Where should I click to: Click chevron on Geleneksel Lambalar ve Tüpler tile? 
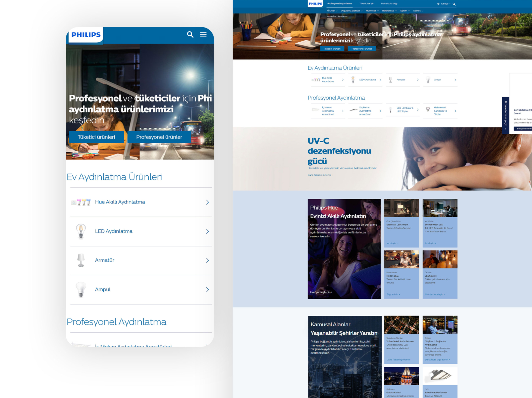point(455,111)
